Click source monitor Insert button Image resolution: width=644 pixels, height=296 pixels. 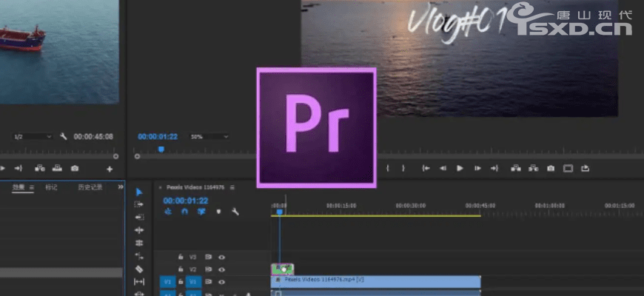pyautogui.click(x=40, y=168)
